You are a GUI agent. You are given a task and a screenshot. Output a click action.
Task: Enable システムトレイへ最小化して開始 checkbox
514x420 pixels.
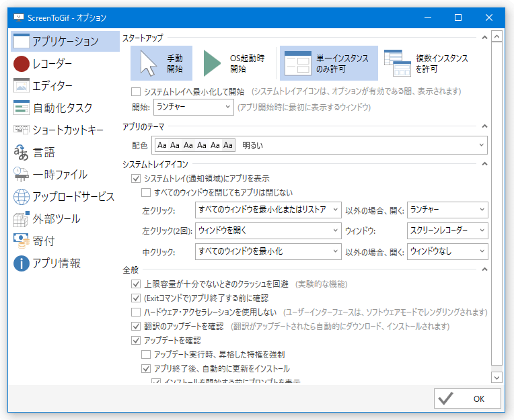136,91
